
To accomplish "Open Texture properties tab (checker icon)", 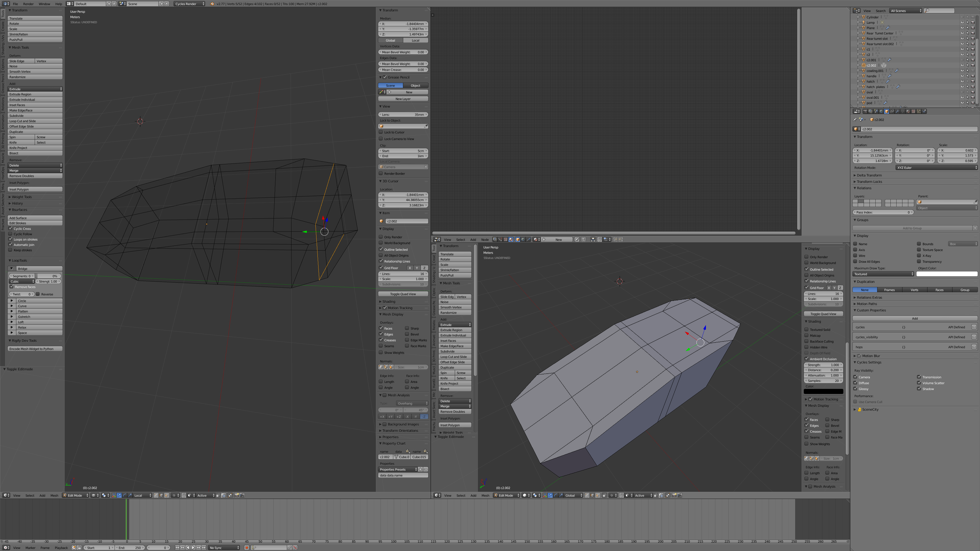I will [x=913, y=111].
